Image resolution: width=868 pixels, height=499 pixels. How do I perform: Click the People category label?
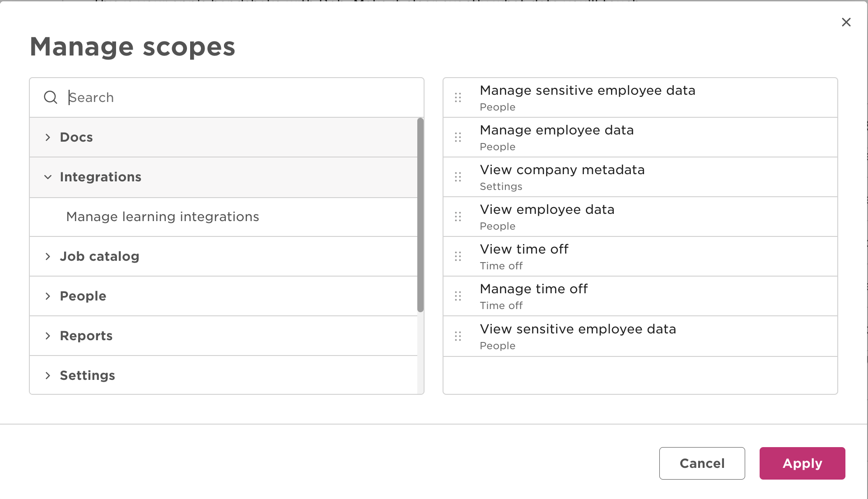click(x=83, y=296)
